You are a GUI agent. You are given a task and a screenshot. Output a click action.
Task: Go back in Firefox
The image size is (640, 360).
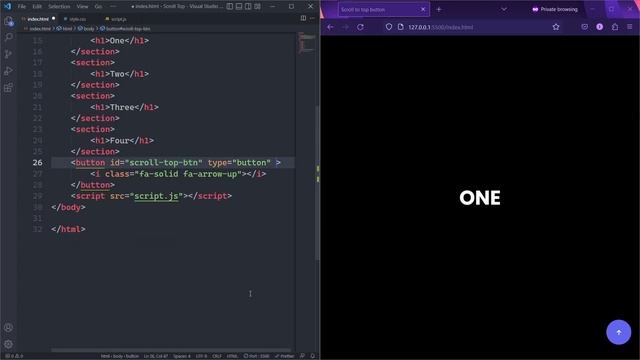click(x=330, y=27)
